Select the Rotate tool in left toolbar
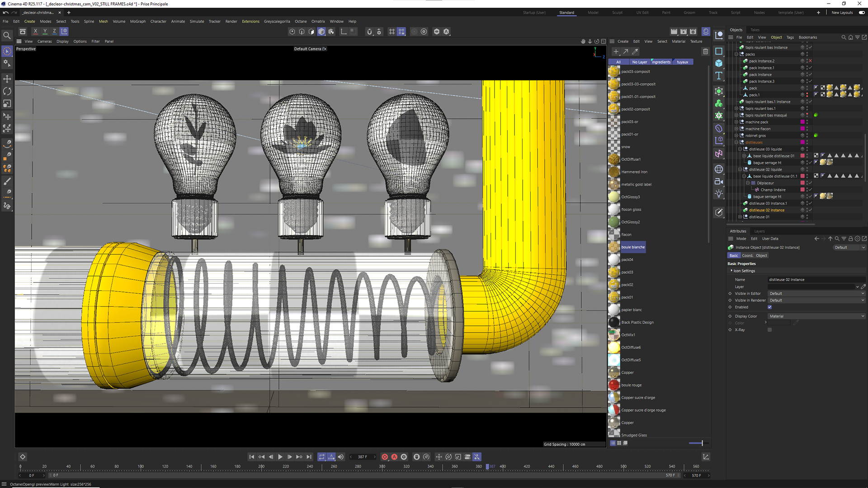The image size is (868, 488). (x=7, y=91)
